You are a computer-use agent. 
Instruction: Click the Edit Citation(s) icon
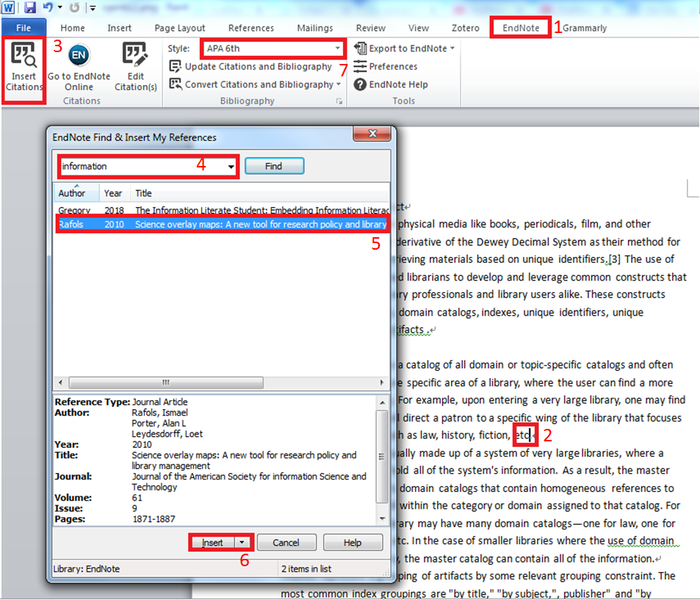point(135,67)
